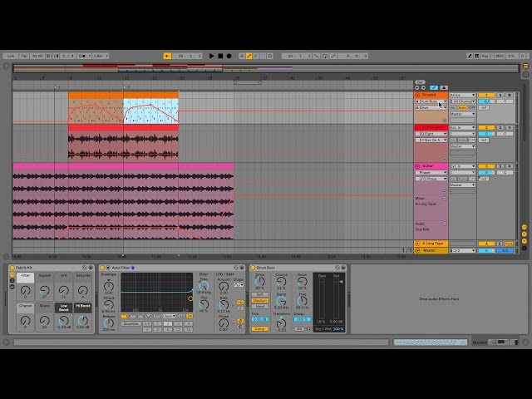Toggle Guitar track activator button 3

[486, 166]
